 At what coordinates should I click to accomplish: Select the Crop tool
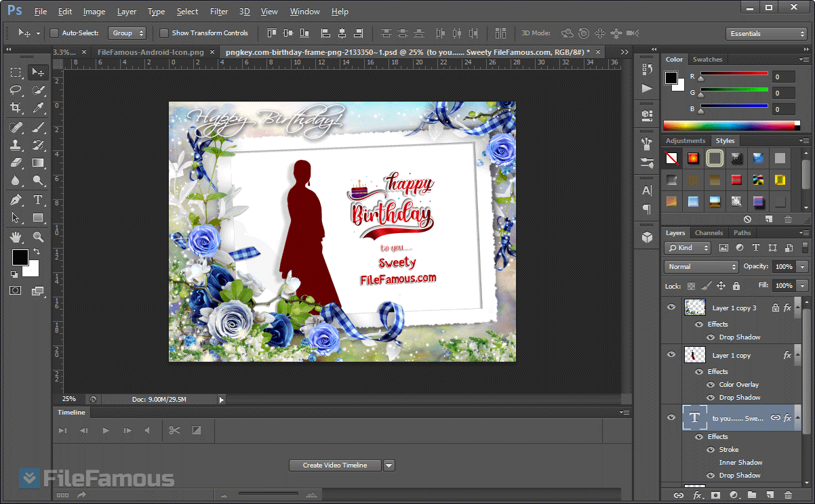tap(16, 108)
